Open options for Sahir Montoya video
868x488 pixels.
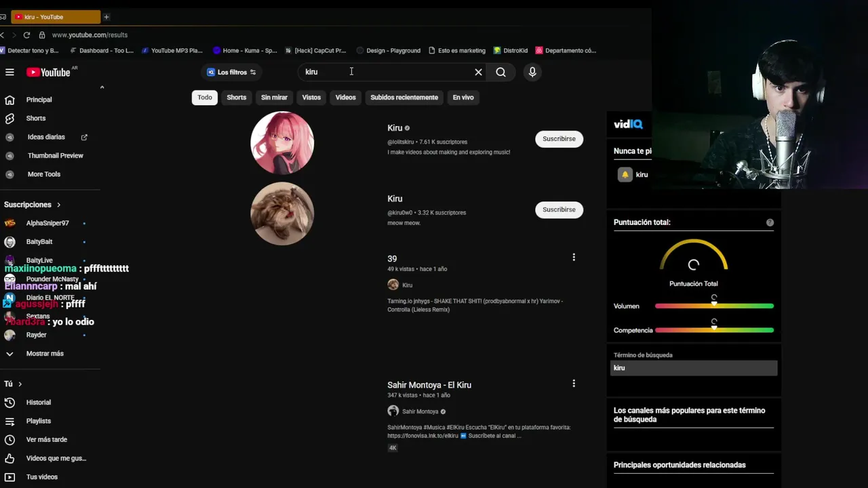[x=574, y=384]
